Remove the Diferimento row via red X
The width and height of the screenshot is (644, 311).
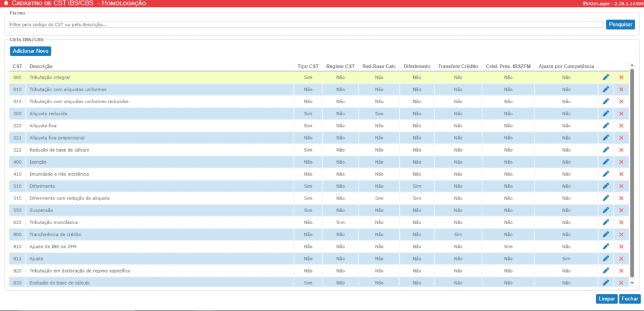[x=621, y=186]
